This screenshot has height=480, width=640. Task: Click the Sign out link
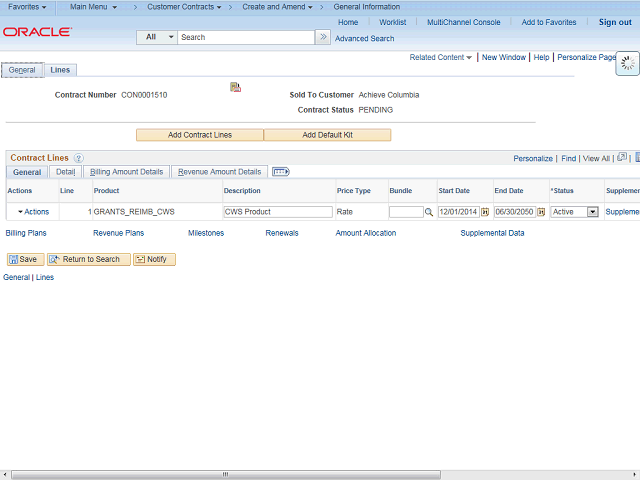point(615,22)
